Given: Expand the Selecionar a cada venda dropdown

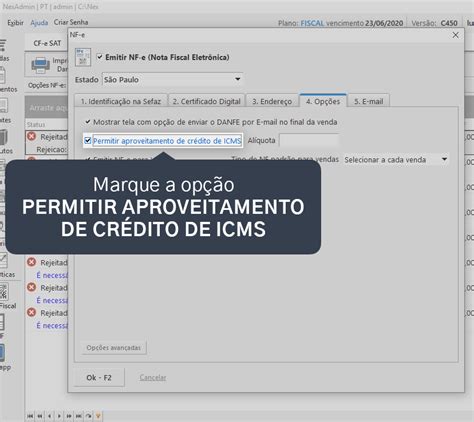Looking at the screenshot, I should pyautogui.click(x=396, y=160).
